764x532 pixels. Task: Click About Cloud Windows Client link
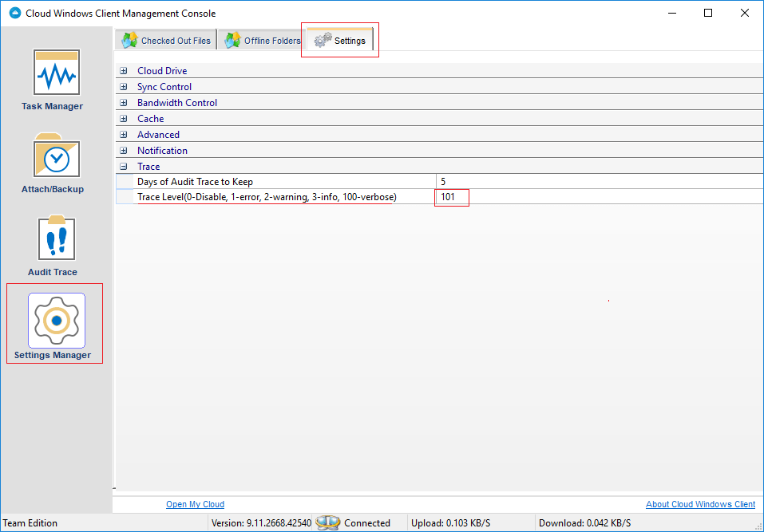pyautogui.click(x=700, y=504)
